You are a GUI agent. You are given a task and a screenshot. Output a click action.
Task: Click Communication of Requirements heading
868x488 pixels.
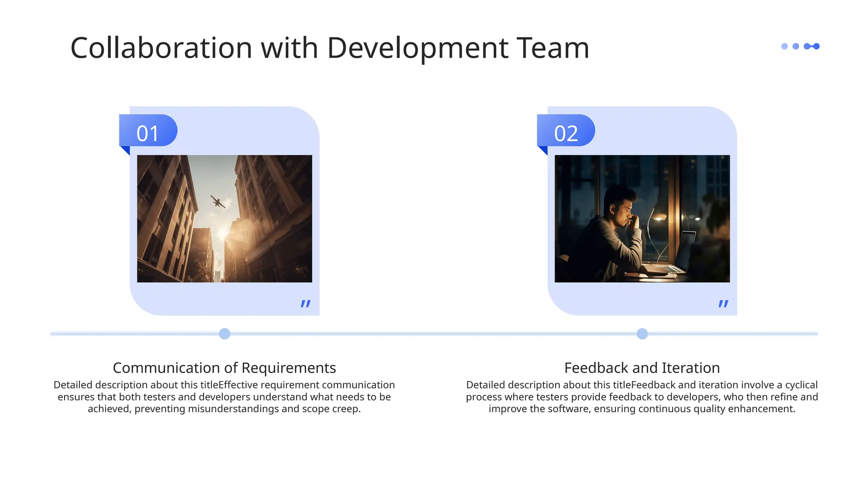[224, 368]
